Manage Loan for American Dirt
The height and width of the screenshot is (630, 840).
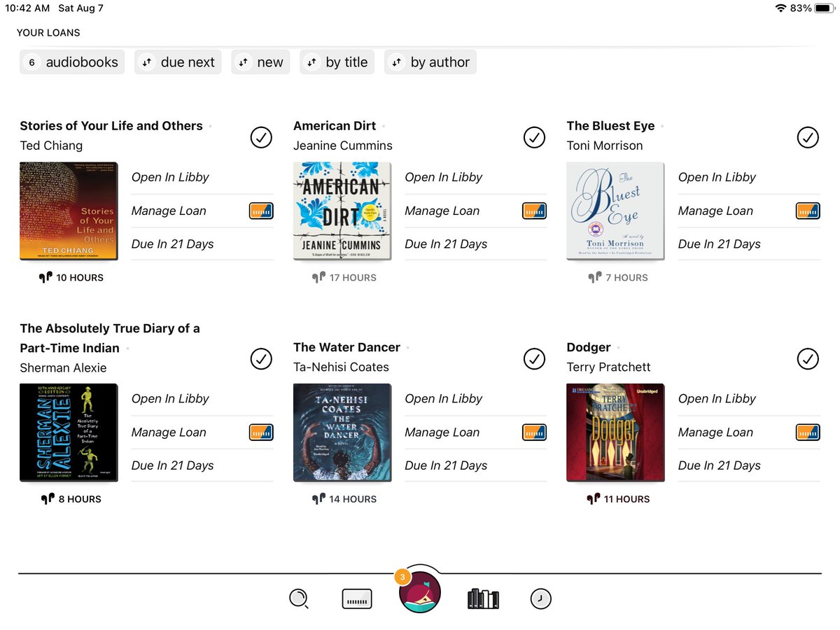(442, 211)
